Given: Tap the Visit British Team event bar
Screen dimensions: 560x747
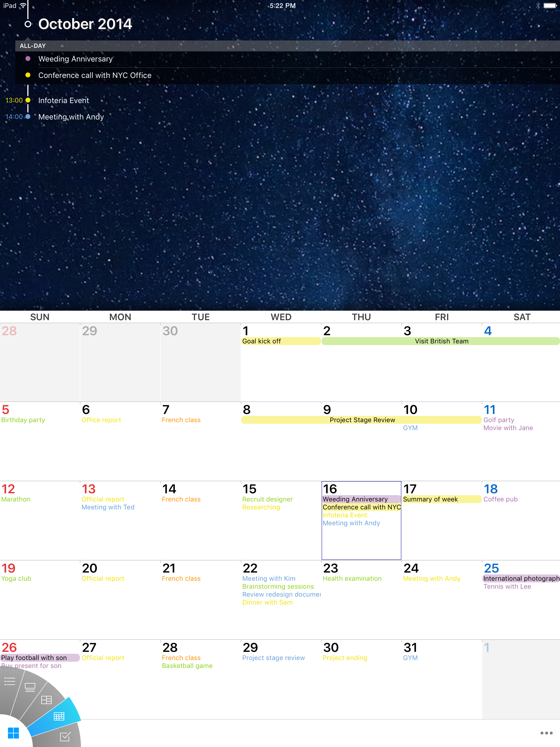Looking at the screenshot, I should coord(441,341).
